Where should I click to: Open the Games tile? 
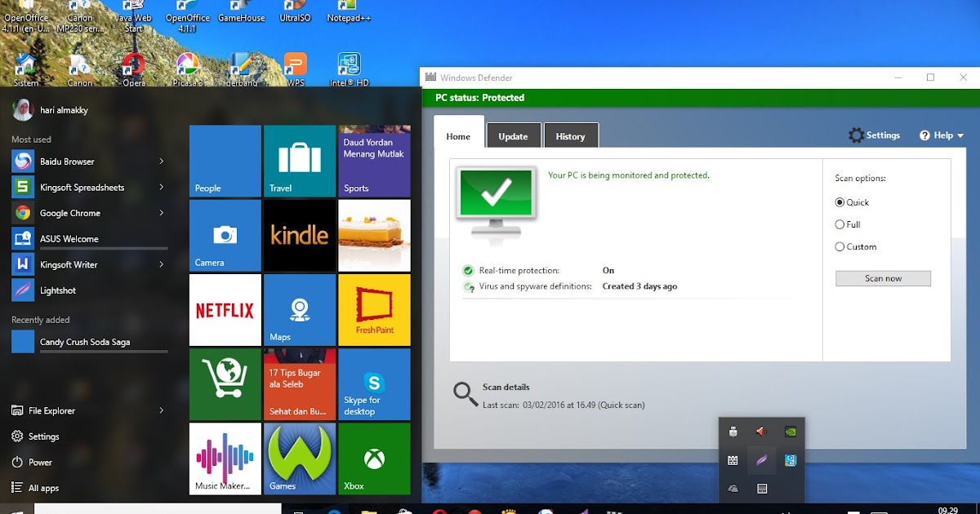point(300,459)
